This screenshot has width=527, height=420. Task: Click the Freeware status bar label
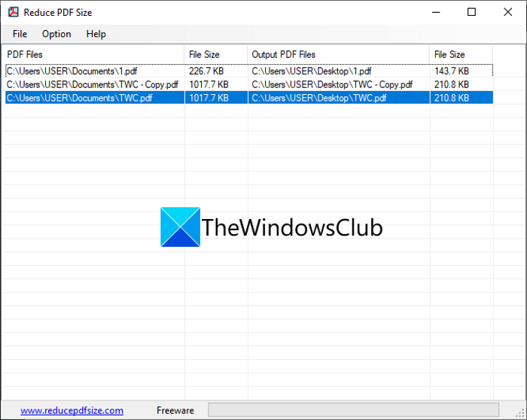[175, 410]
